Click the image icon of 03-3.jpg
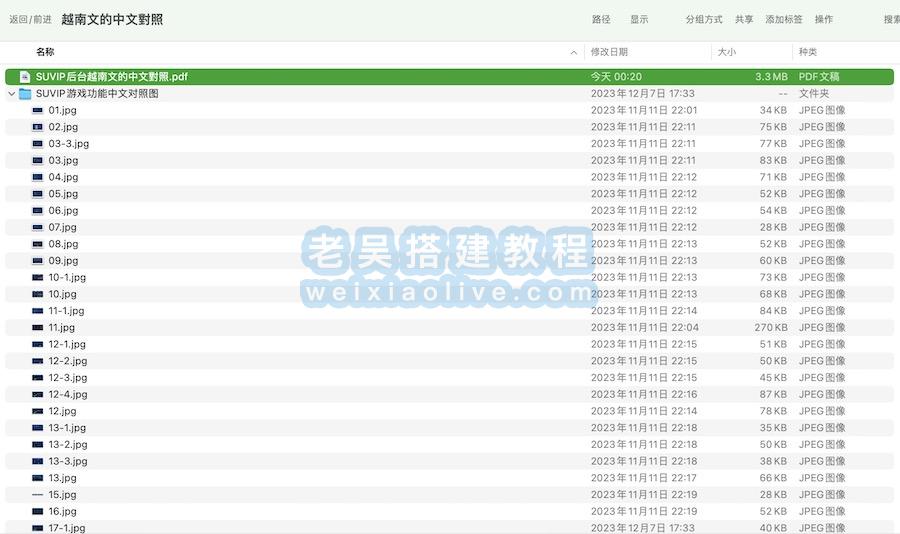The width and height of the screenshot is (900, 534). pos(38,144)
